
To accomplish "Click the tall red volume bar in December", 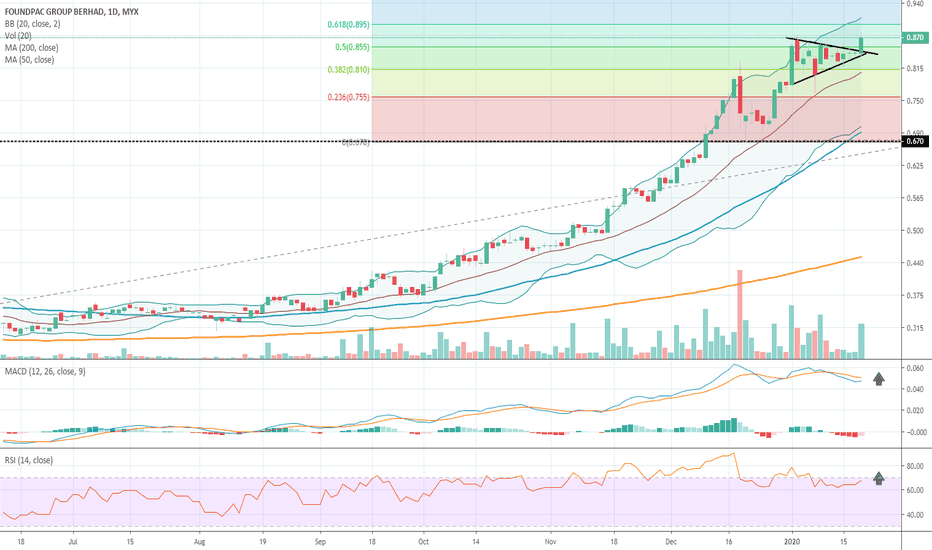I will [740, 314].
